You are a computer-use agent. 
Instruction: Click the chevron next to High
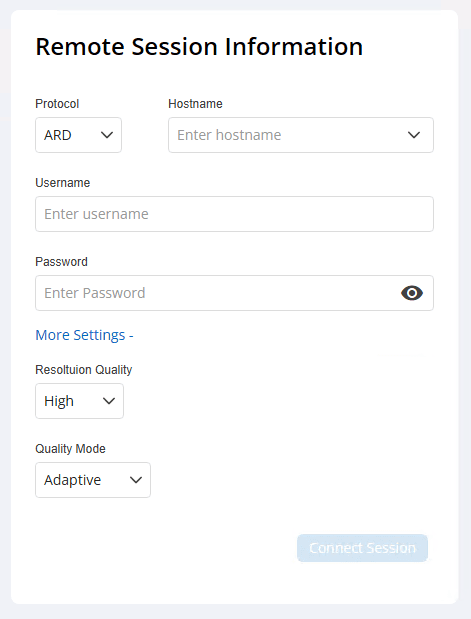pyautogui.click(x=109, y=401)
